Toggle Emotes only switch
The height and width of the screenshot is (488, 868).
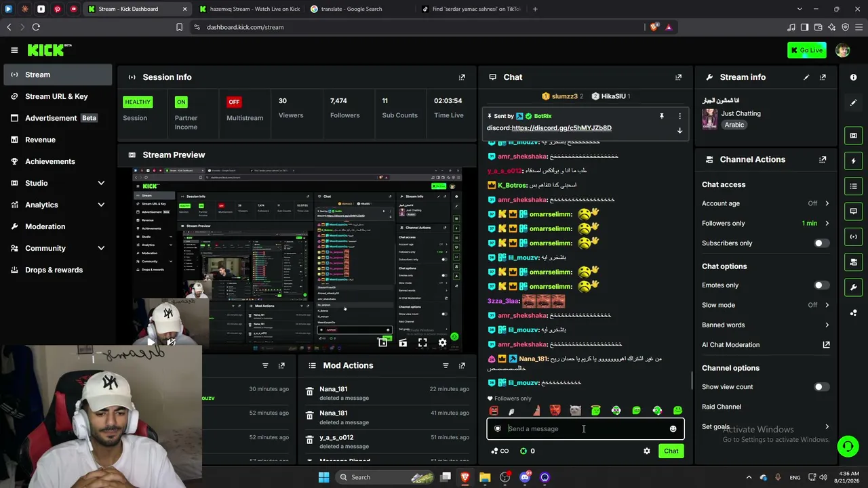821,285
